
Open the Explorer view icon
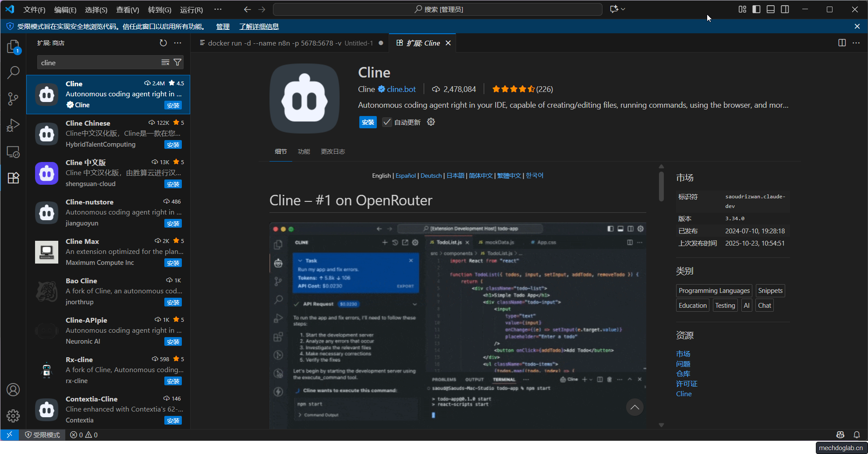13,46
